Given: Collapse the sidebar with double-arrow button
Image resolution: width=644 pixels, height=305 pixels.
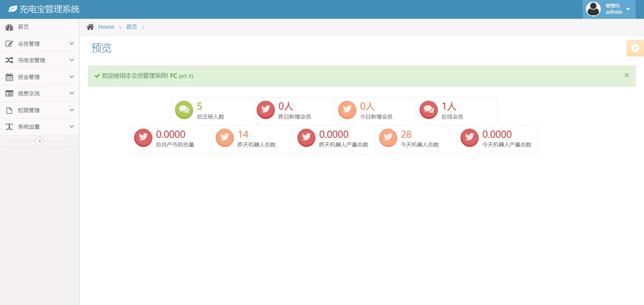Looking at the screenshot, I should tap(40, 141).
